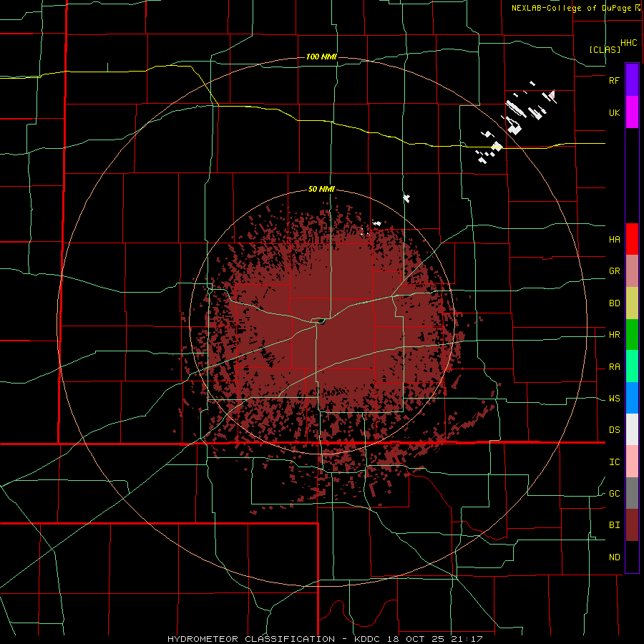Select the GC gray legend swatch
644x644 pixels.
click(x=632, y=493)
